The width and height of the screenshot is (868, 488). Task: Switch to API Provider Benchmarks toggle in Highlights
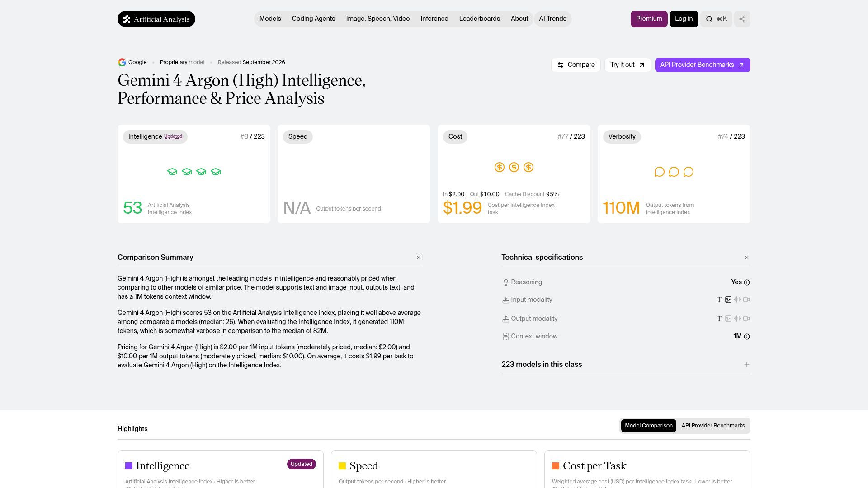713,426
